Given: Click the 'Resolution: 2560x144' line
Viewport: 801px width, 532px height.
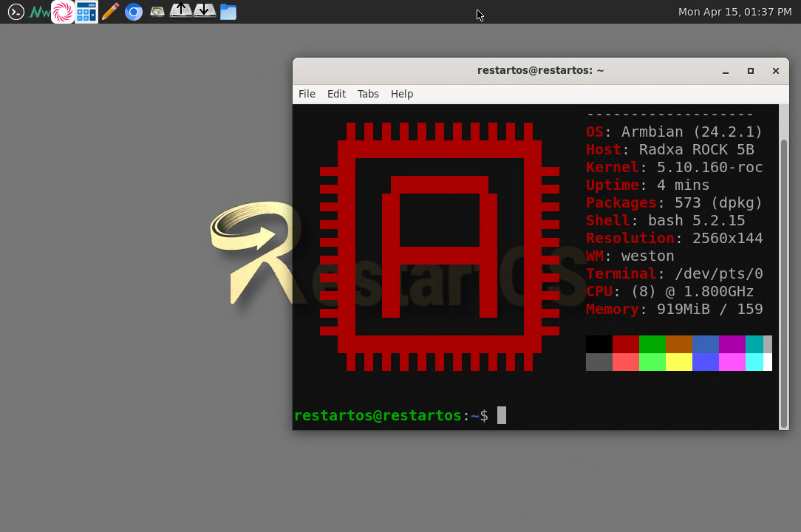Looking at the screenshot, I should [x=675, y=238].
